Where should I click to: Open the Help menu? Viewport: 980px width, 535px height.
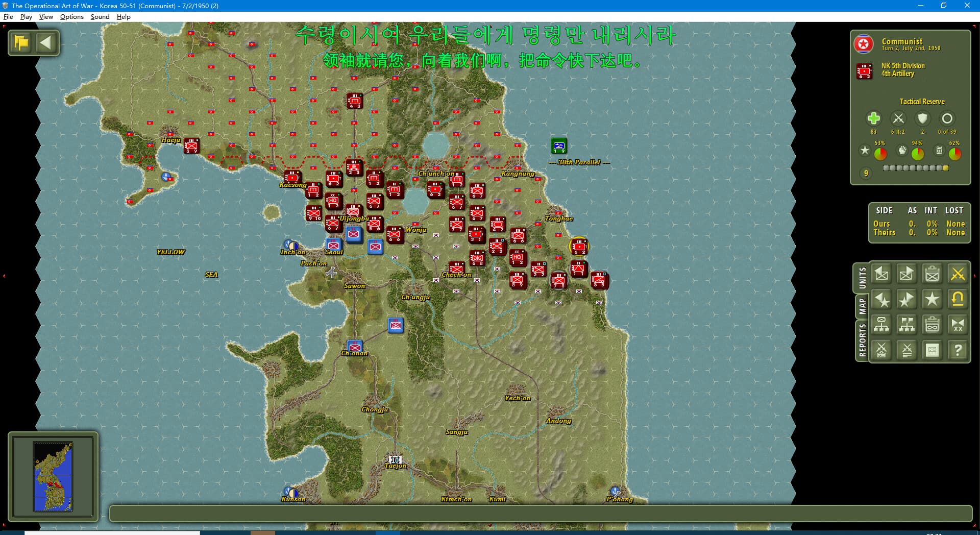pyautogui.click(x=124, y=16)
